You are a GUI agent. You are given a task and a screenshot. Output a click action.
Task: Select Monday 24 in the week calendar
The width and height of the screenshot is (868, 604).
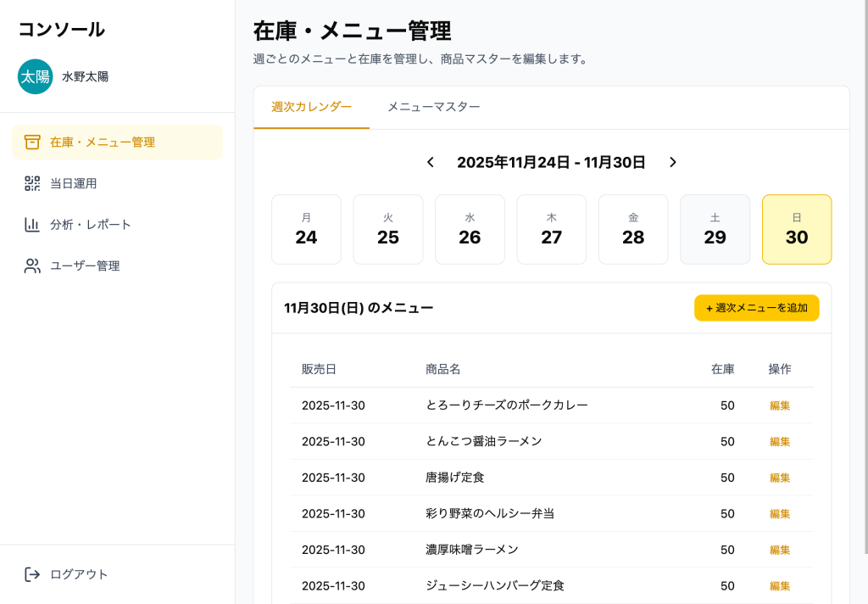click(306, 229)
